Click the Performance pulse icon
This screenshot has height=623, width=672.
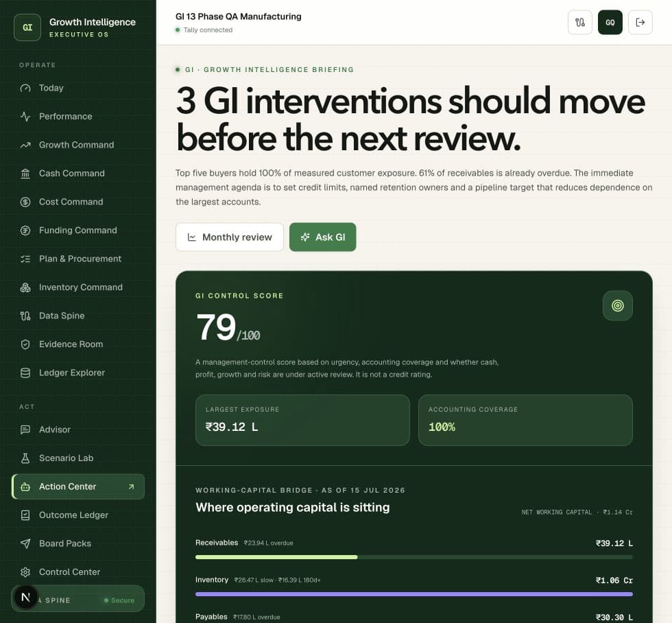click(x=25, y=116)
